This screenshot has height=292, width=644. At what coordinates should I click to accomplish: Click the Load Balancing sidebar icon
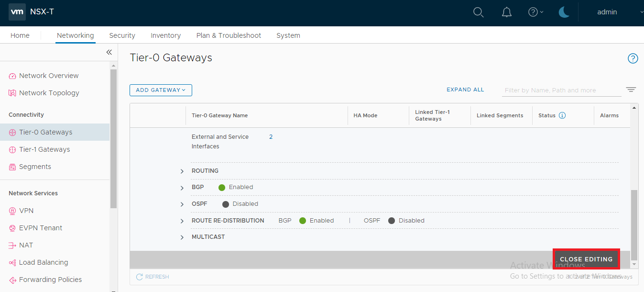[x=12, y=262]
